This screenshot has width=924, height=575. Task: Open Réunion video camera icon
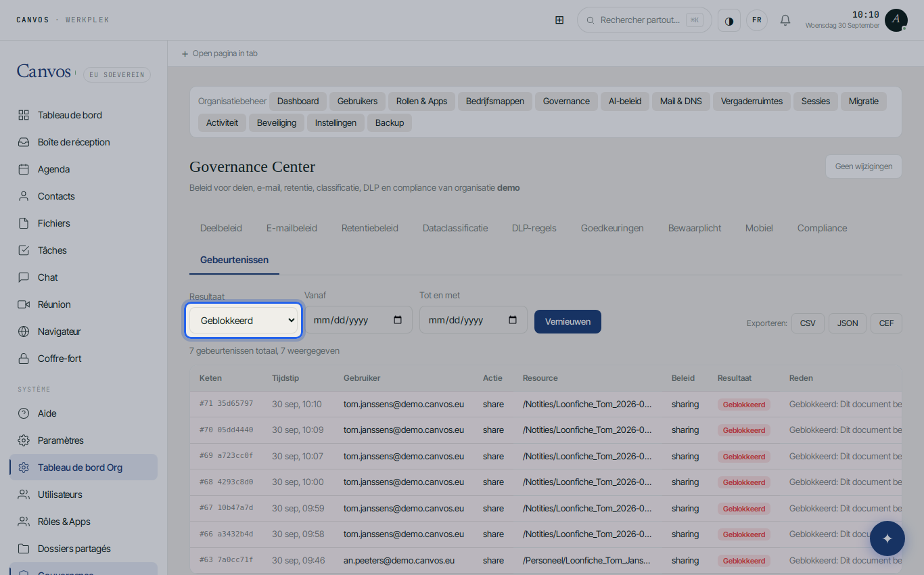[24, 304]
